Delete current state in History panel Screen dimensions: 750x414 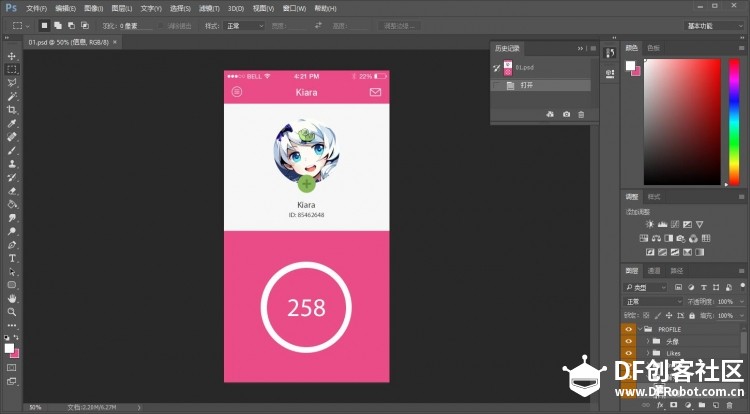(x=581, y=114)
